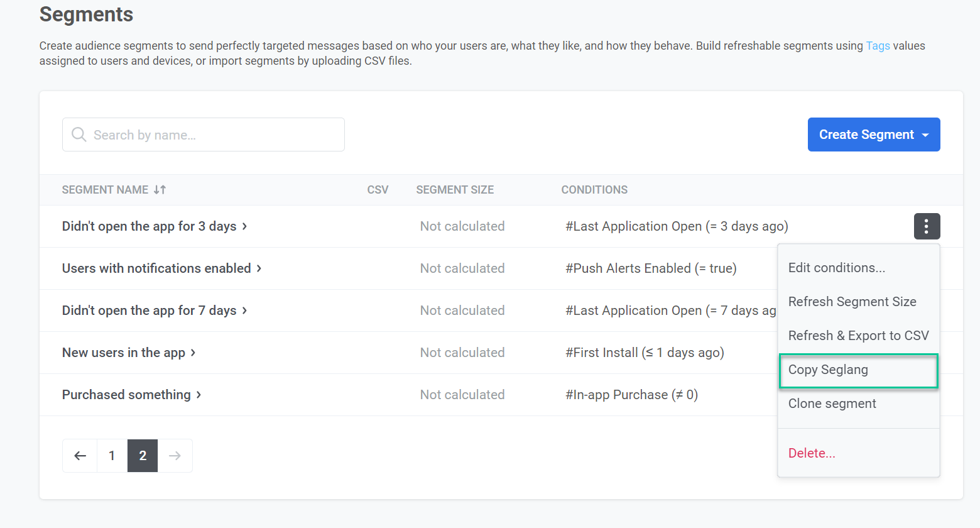The width and height of the screenshot is (980, 528).
Task: Open Users with notifications enabled segment
Action: (156, 268)
